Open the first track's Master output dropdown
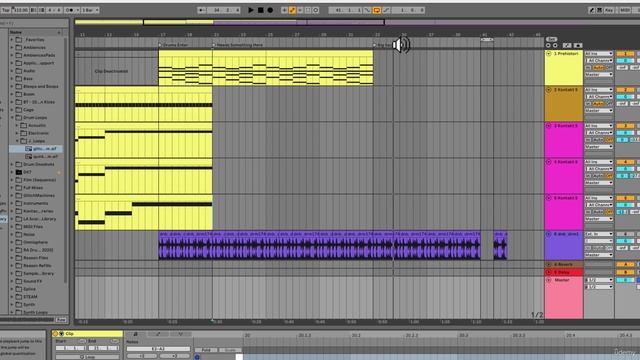This screenshot has width=640, height=360. click(x=599, y=74)
